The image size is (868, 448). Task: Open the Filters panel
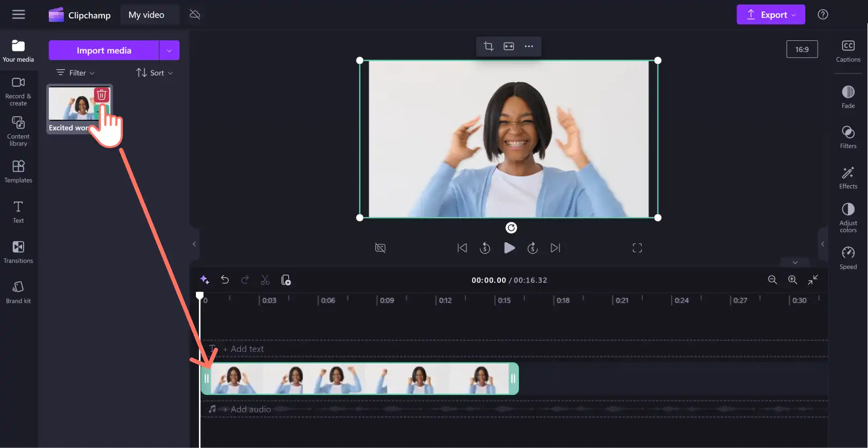848,137
